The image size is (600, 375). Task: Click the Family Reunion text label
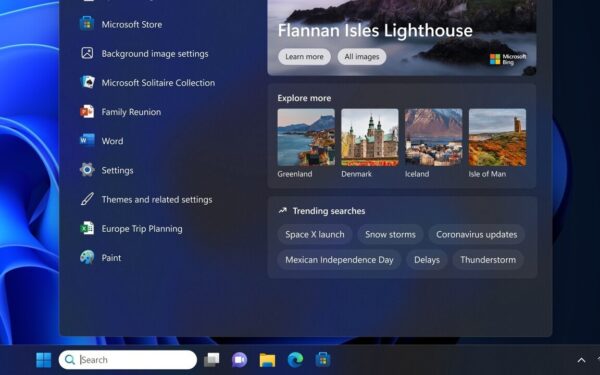[x=131, y=112]
